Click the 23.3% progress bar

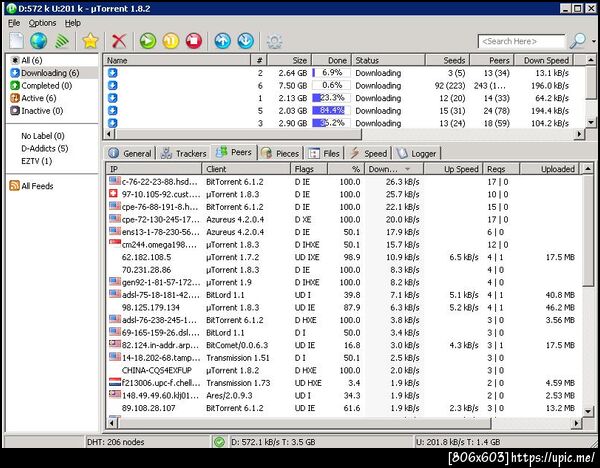coord(331,98)
